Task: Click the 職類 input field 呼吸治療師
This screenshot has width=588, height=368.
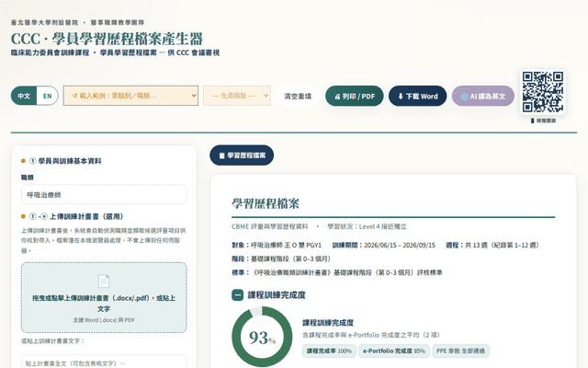Action: pyautogui.click(x=104, y=194)
